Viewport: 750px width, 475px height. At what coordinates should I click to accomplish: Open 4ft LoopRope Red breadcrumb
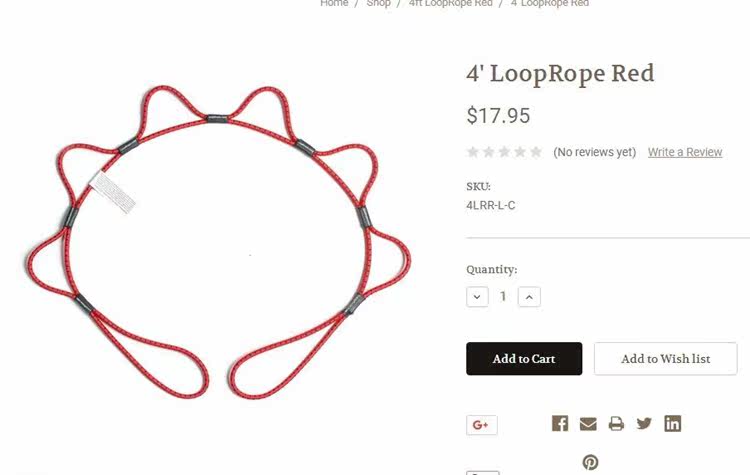[451, 3]
